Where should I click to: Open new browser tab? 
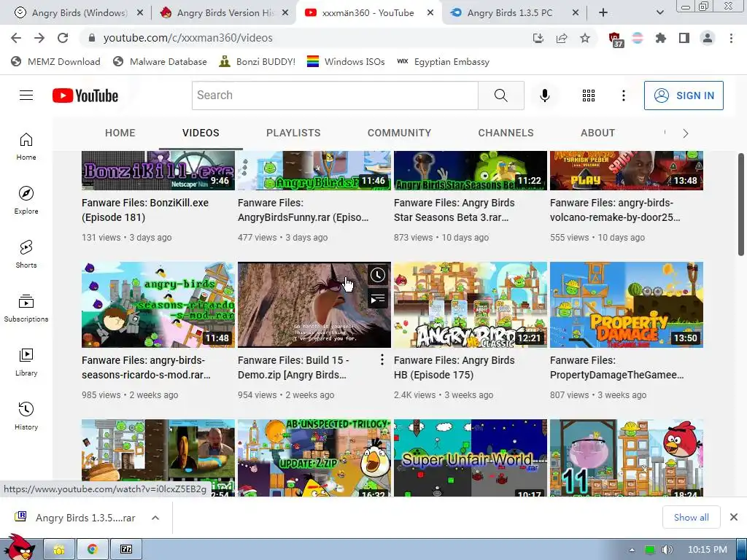click(x=603, y=13)
